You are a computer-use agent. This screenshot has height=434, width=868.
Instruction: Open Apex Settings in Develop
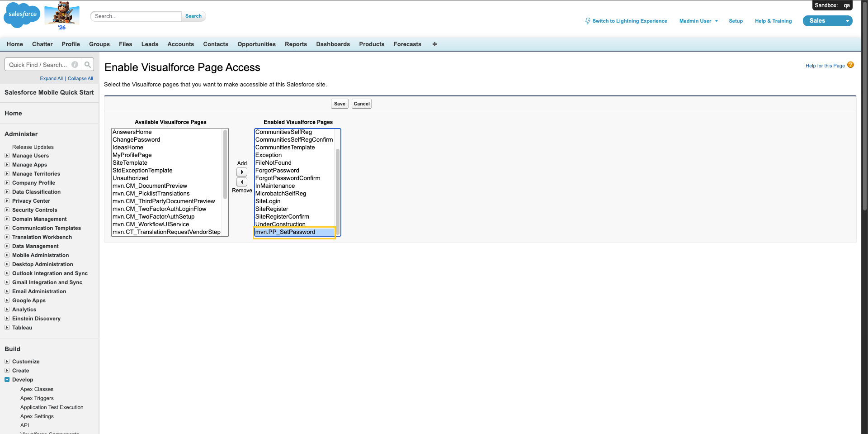click(37, 416)
